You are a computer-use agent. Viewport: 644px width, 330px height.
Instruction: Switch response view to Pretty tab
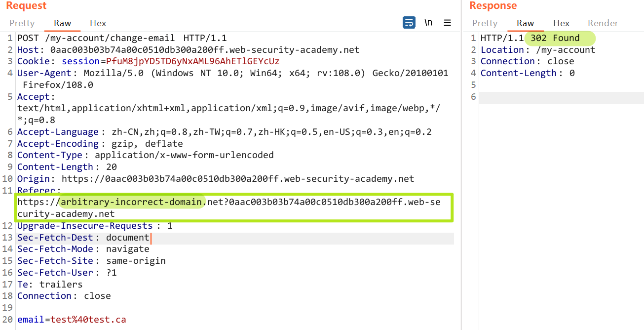(x=485, y=23)
